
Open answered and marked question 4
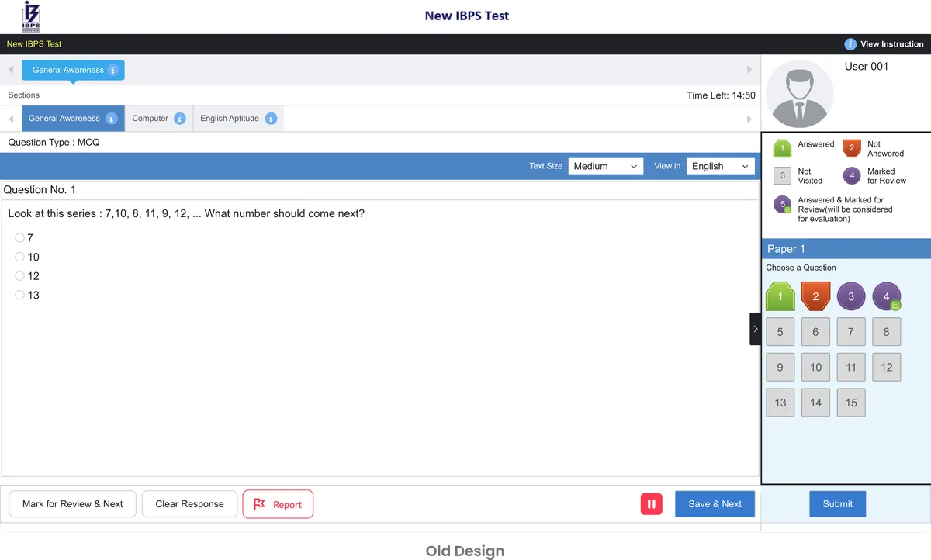[x=887, y=296]
